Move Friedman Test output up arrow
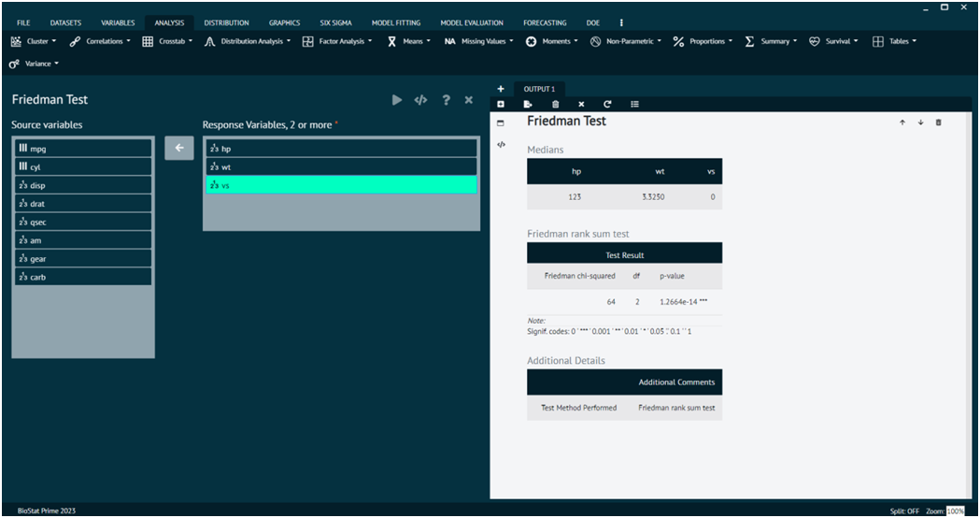The image size is (980, 518). pos(902,122)
